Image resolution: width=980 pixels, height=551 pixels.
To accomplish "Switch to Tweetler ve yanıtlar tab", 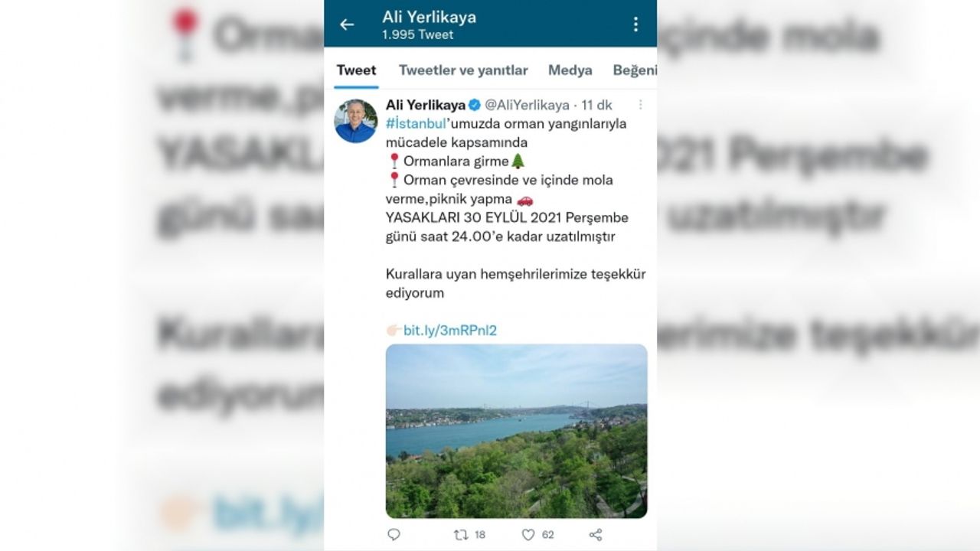I will click(463, 70).
